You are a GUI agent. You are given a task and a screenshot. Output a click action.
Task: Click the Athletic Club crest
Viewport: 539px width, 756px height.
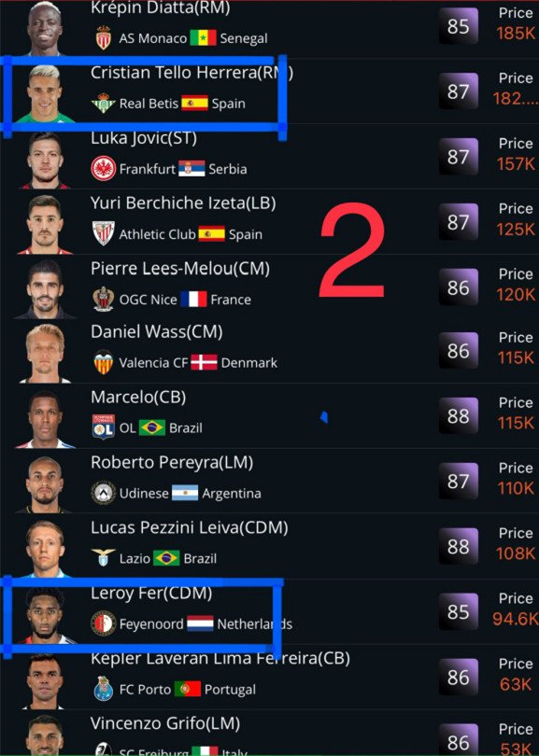click(x=104, y=233)
